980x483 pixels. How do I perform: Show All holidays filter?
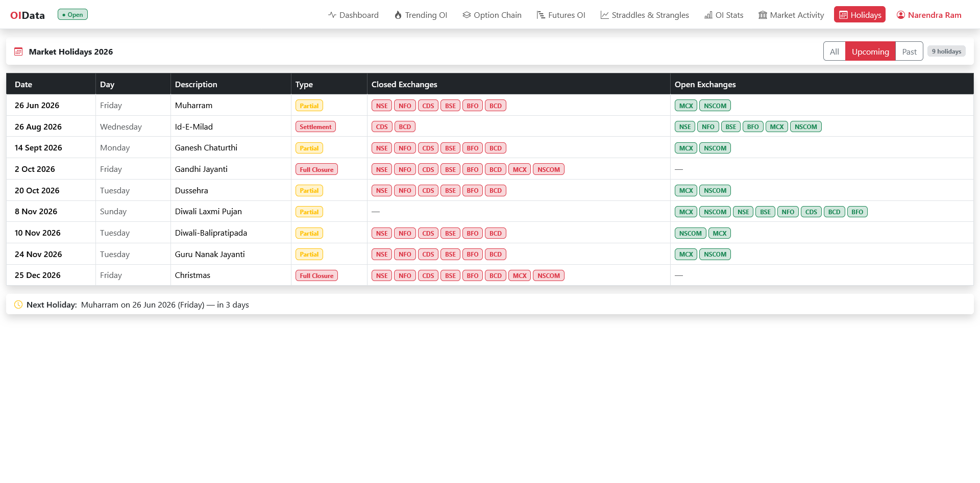click(x=835, y=52)
